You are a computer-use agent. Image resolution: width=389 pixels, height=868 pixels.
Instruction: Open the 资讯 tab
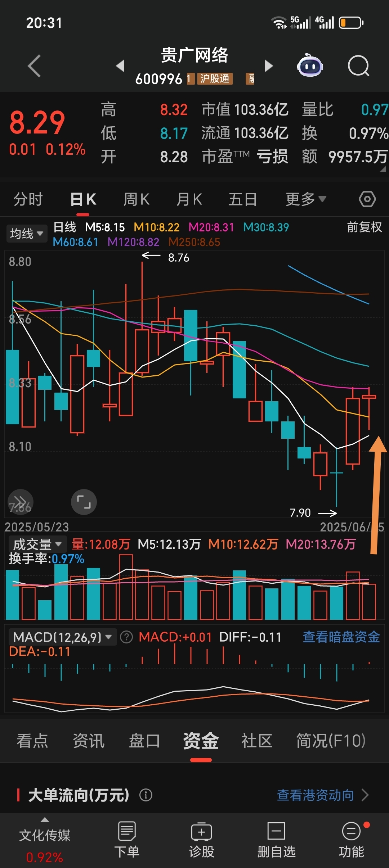pos(89,741)
